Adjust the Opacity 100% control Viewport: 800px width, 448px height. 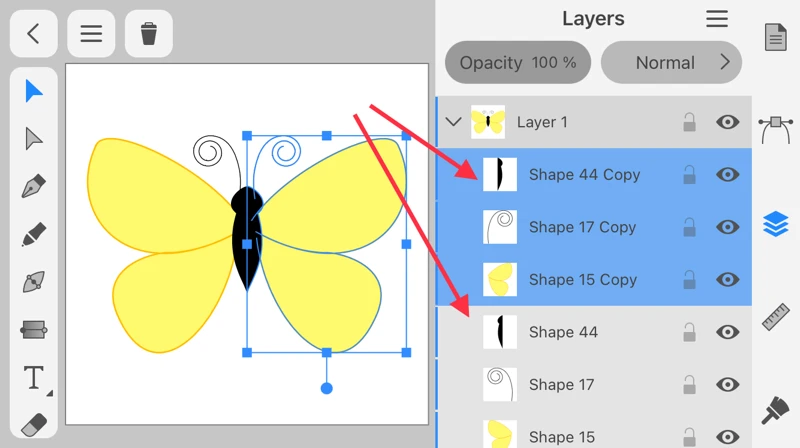(518, 62)
